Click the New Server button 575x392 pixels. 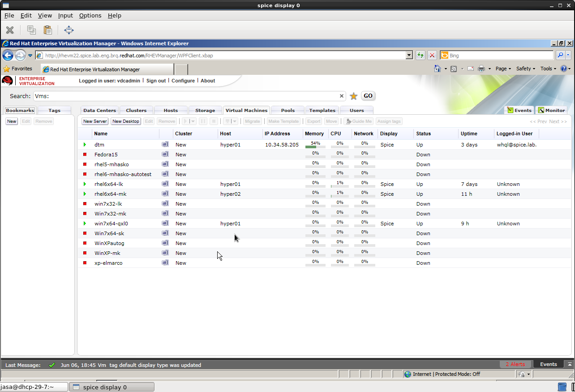(x=95, y=121)
